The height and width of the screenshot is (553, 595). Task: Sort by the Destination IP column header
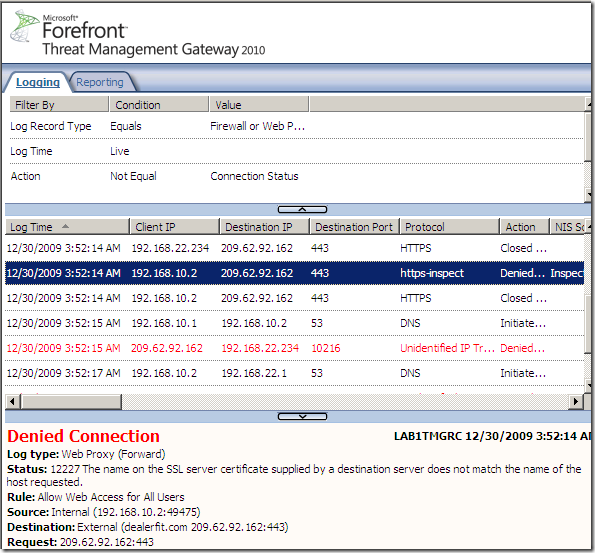click(264, 227)
